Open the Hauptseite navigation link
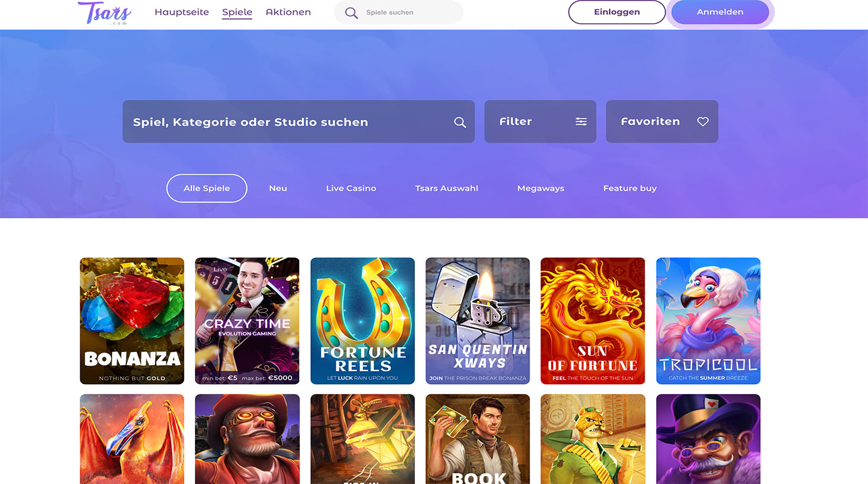This screenshot has width=868, height=484. click(182, 12)
